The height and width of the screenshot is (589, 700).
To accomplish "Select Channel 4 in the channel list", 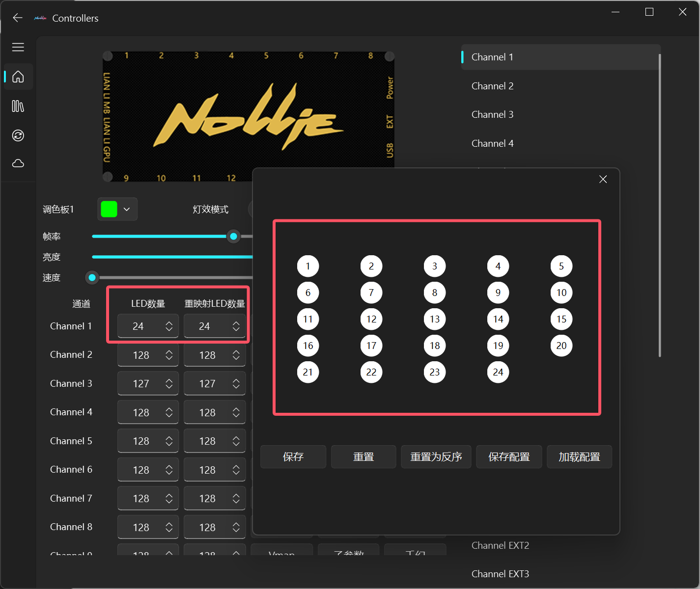I will 560,143.
